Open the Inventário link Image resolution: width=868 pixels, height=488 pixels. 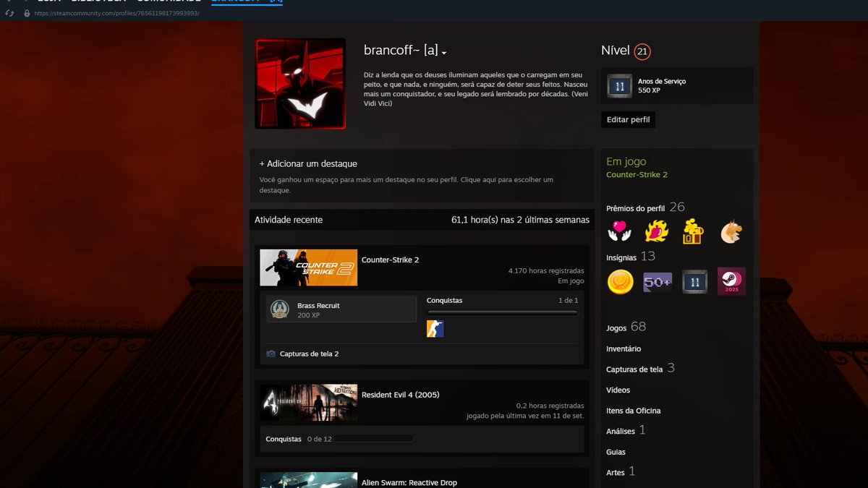(x=624, y=349)
